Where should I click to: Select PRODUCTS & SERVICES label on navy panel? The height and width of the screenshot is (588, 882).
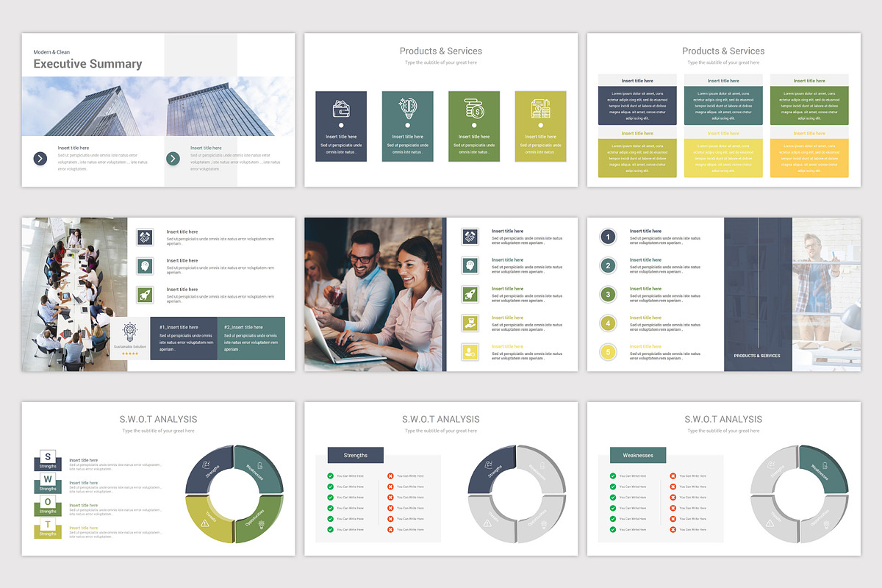pos(757,356)
